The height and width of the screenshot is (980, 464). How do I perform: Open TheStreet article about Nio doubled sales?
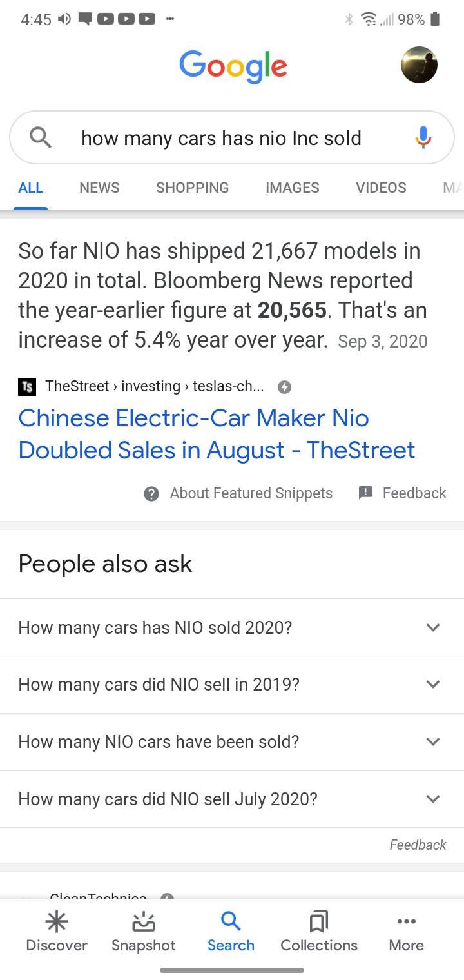point(217,434)
